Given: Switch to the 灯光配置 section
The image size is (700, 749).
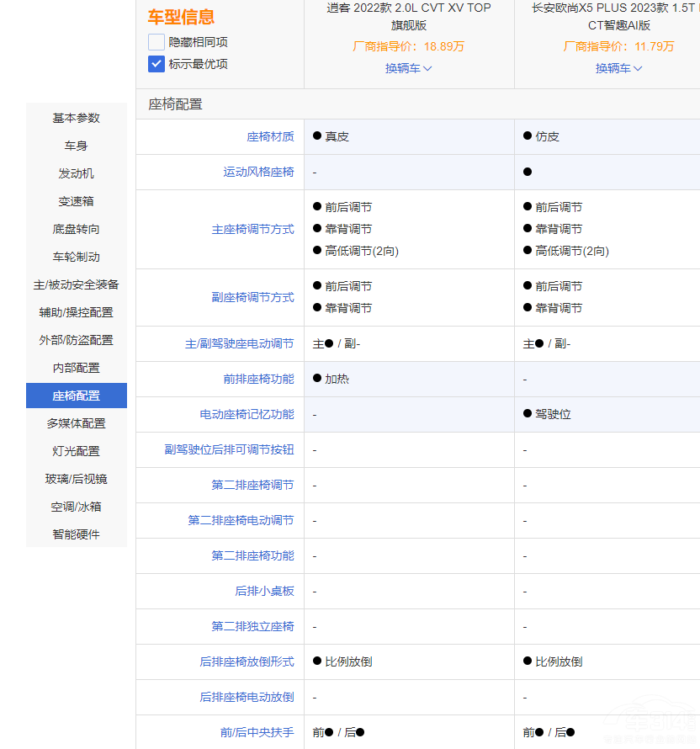Looking at the screenshot, I should (x=76, y=451).
